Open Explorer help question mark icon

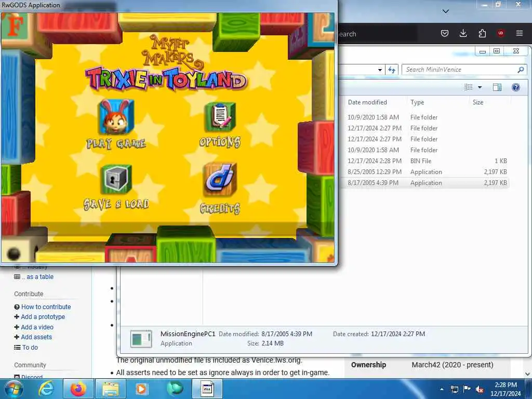pyautogui.click(x=516, y=87)
